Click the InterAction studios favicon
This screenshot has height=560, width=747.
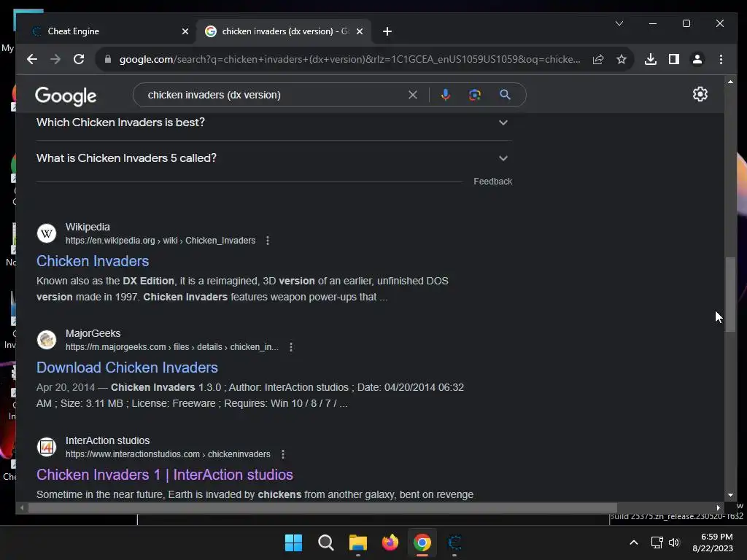(47, 447)
